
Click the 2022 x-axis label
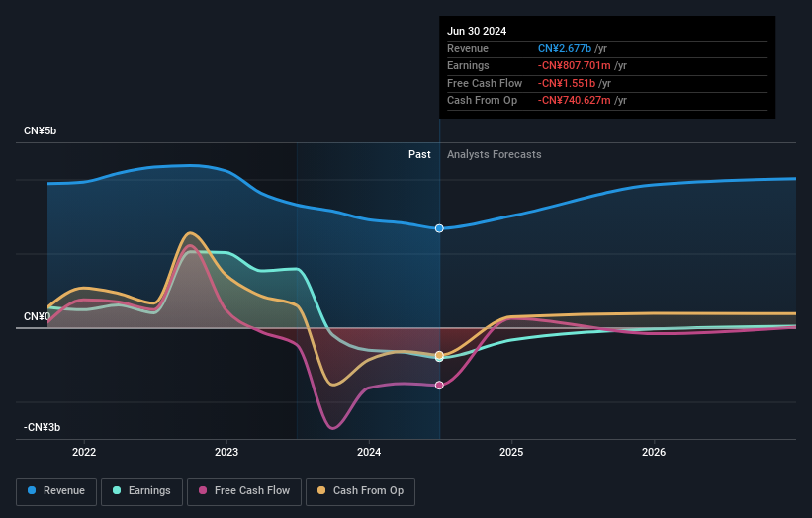[x=84, y=453]
